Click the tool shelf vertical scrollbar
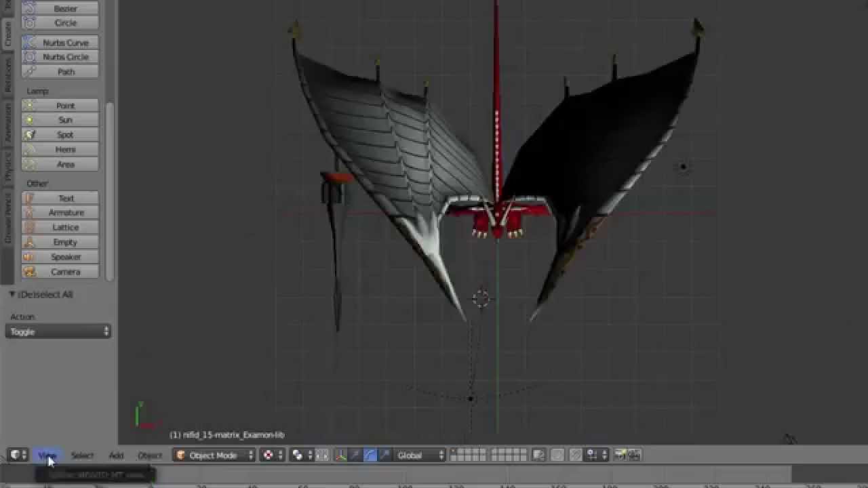The width and height of the screenshot is (868, 488). coord(109,190)
